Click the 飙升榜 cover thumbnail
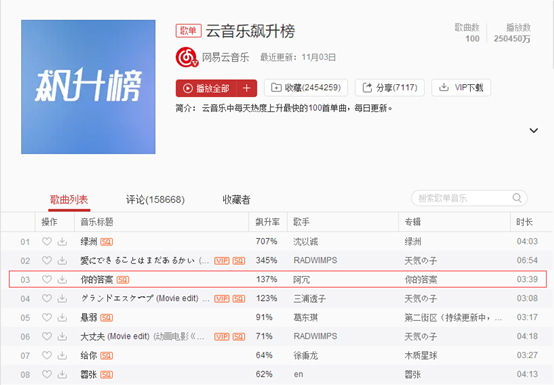Image resolution: width=554 pixels, height=385 pixels. [x=88, y=87]
